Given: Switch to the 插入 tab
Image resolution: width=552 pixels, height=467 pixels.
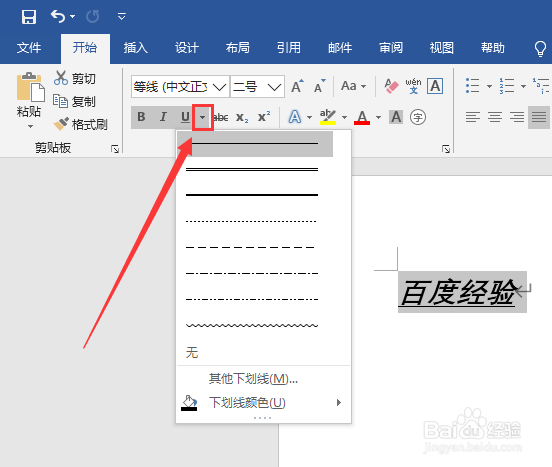Looking at the screenshot, I should click(x=136, y=48).
